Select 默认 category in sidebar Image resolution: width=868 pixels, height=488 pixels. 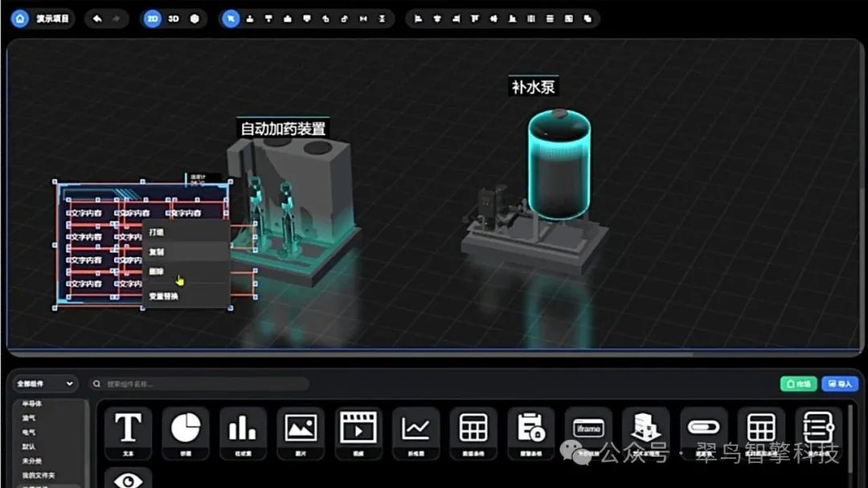(x=29, y=446)
